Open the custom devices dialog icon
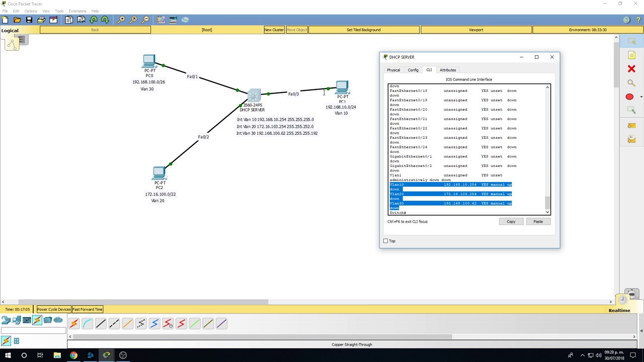 [x=173, y=20]
